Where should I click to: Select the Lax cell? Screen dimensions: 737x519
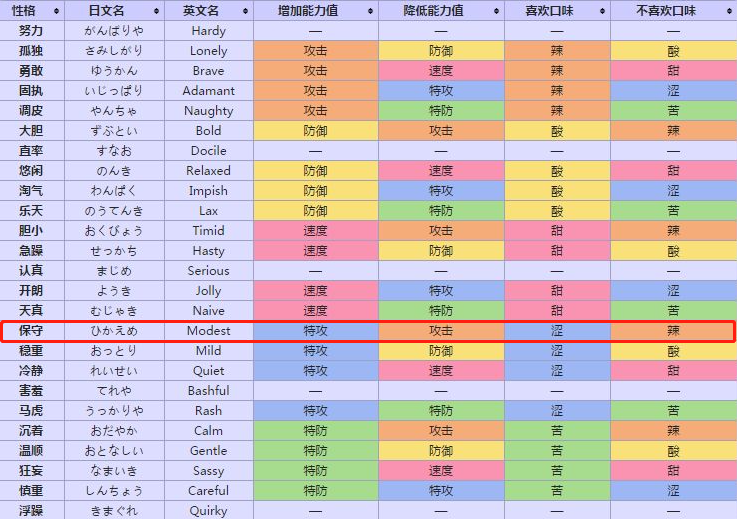(x=209, y=211)
